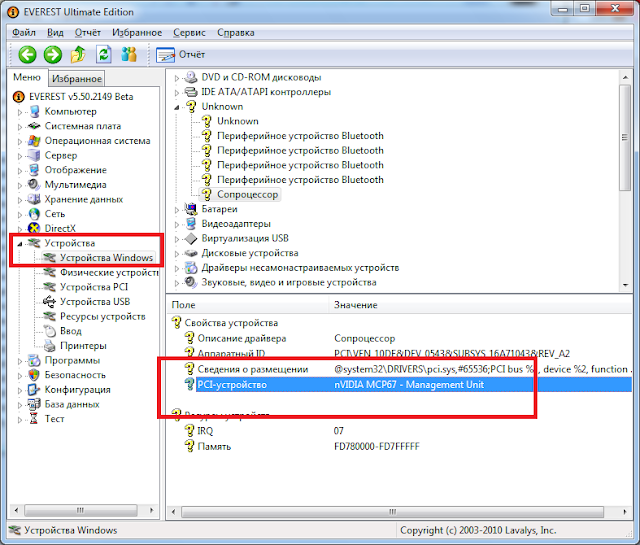The image size is (640, 545).
Task: Select the База данных icon
Action: pos(33,404)
